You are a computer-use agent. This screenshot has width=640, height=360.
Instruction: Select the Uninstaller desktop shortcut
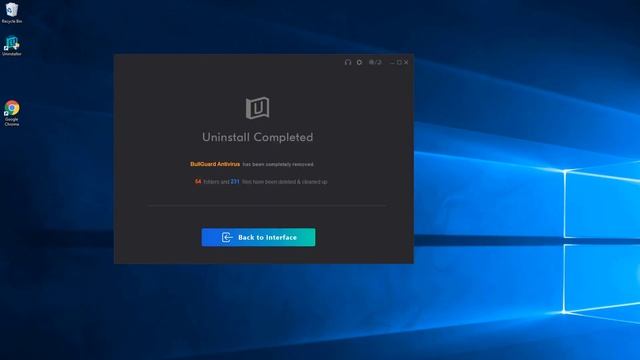pos(12,46)
